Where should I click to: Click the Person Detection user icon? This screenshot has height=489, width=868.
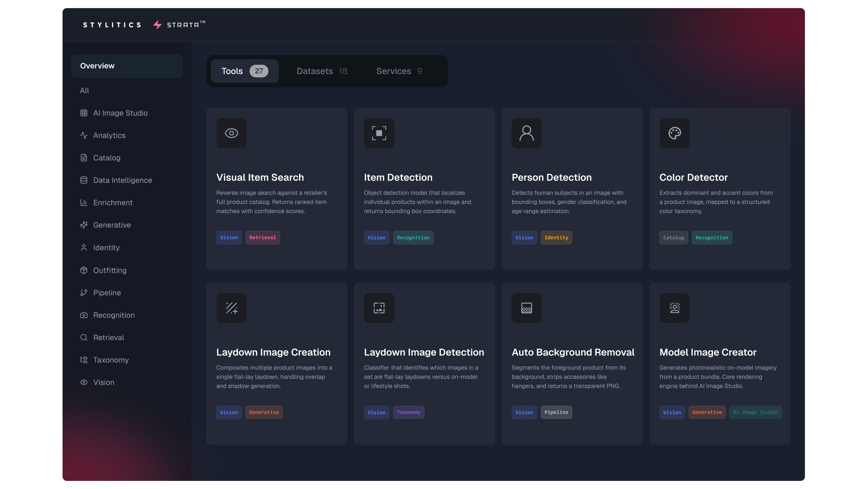[526, 133]
